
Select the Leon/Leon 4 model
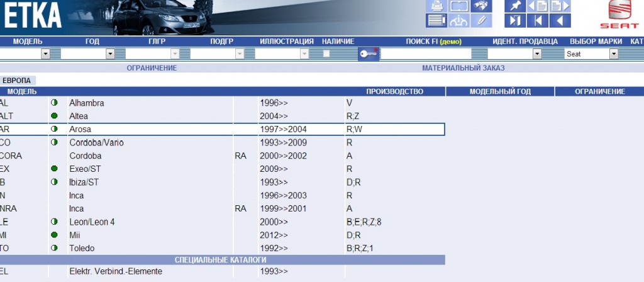(91, 222)
